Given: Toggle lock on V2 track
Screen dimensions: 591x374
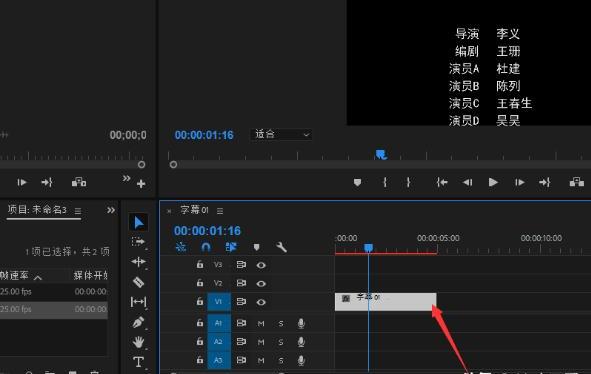Looking at the screenshot, I should click(200, 283).
